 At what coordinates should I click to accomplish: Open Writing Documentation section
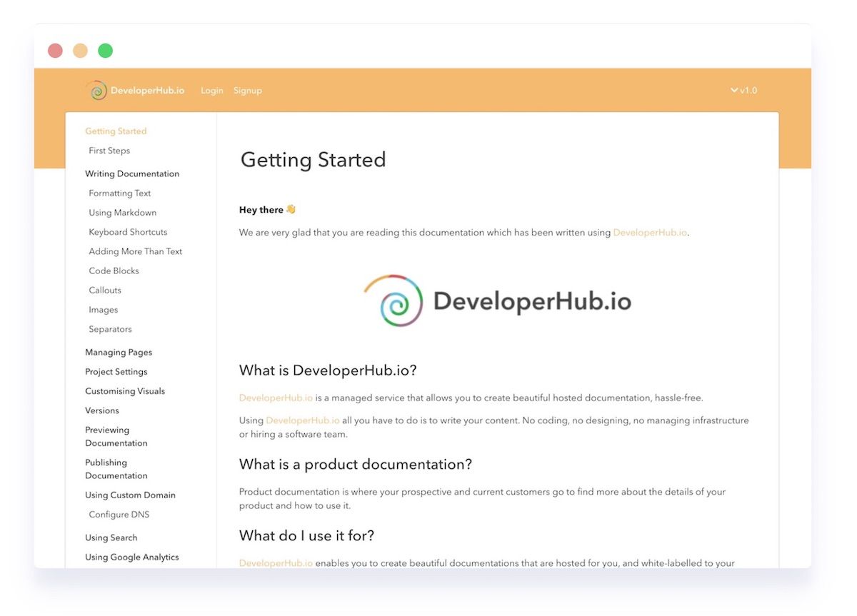pyautogui.click(x=132, y=174)
